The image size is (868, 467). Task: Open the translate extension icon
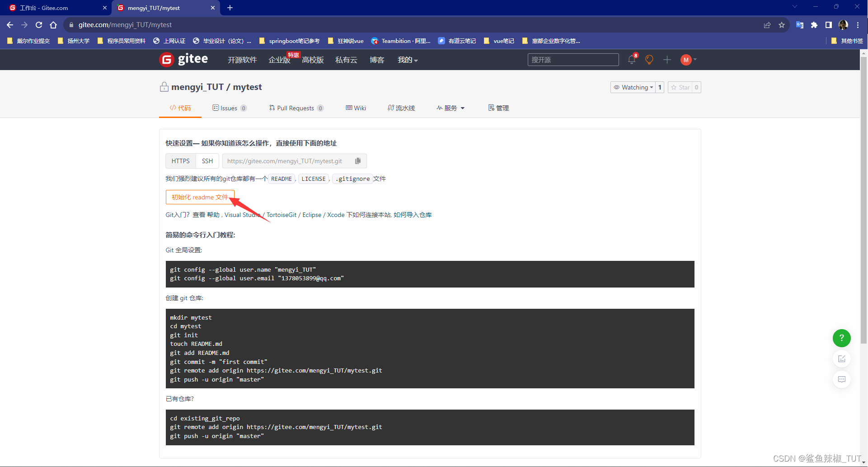800,25
